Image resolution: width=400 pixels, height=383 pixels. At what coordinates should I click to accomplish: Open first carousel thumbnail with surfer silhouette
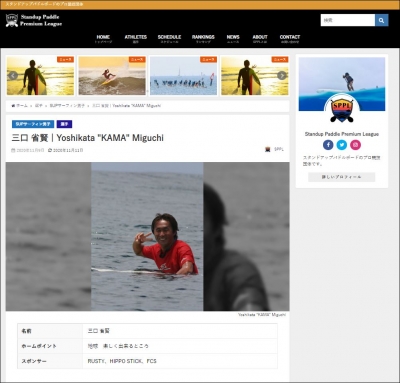pos(40,76)
